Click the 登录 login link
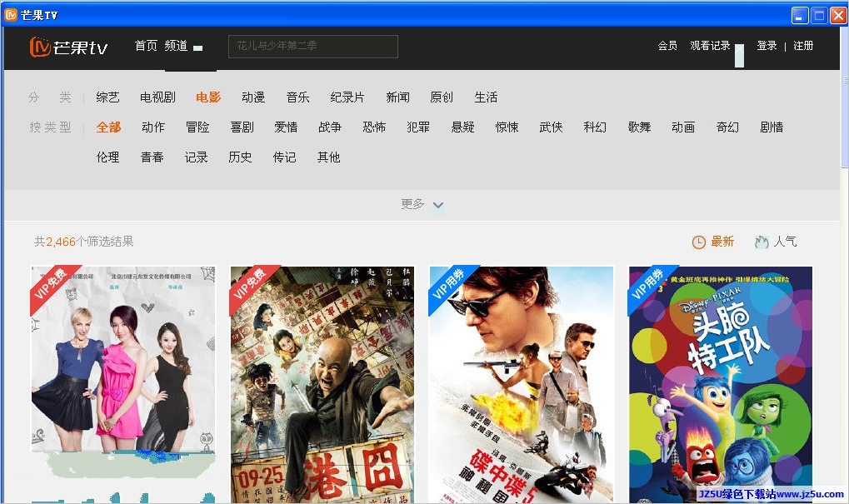 (x=767, y=46)
